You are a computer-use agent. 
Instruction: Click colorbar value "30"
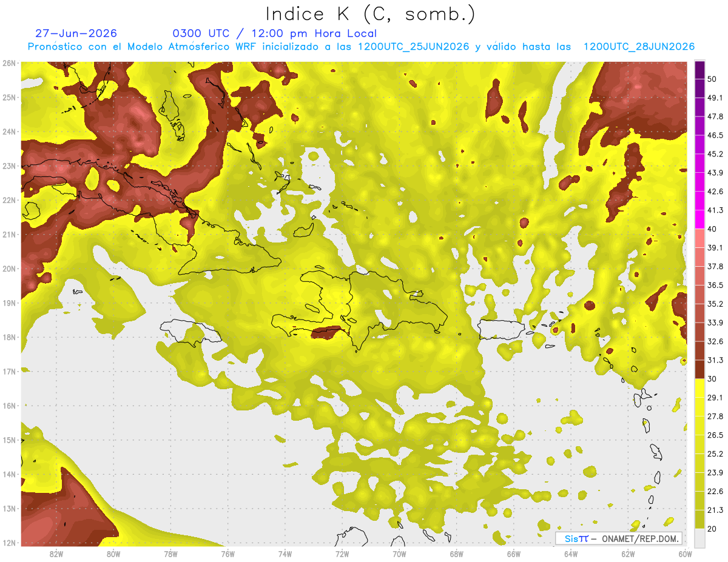point(712,379)
